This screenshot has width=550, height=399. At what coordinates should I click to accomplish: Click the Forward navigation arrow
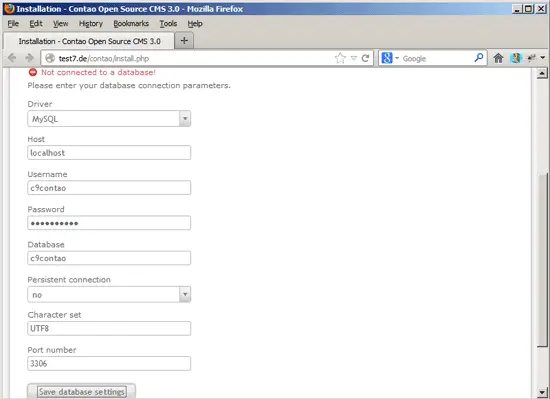tap(30, 58)
